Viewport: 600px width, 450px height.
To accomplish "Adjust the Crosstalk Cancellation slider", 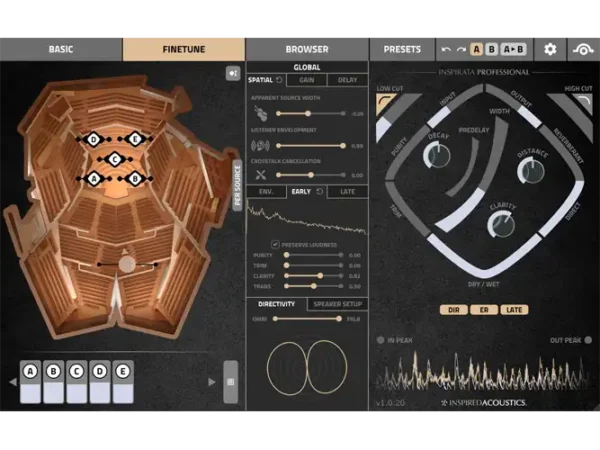I will (311, 175).
